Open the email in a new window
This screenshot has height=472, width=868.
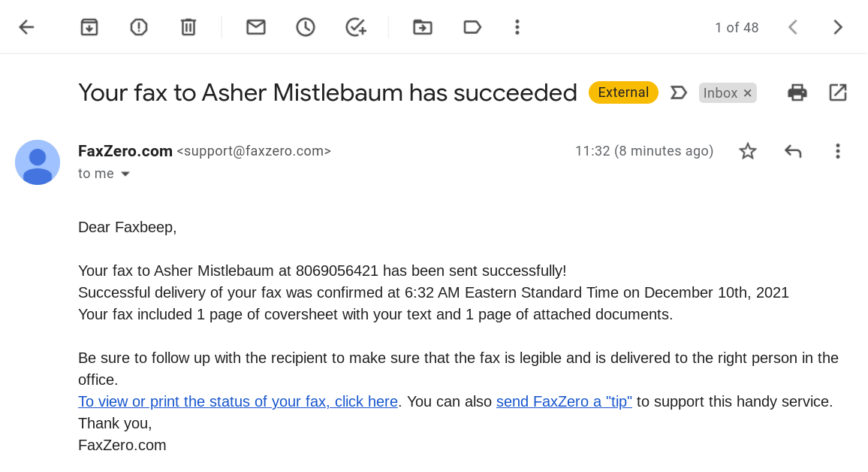[x=837, y=92]
